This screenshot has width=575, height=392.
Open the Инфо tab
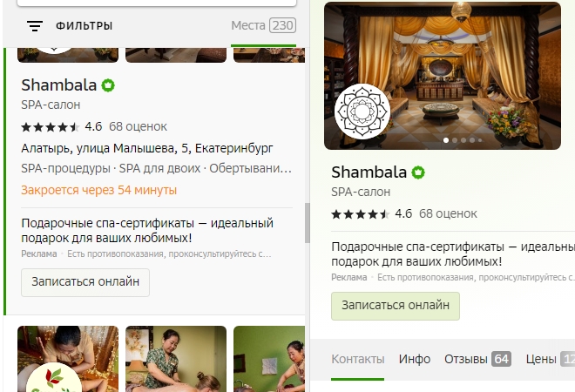click(415, 359)
